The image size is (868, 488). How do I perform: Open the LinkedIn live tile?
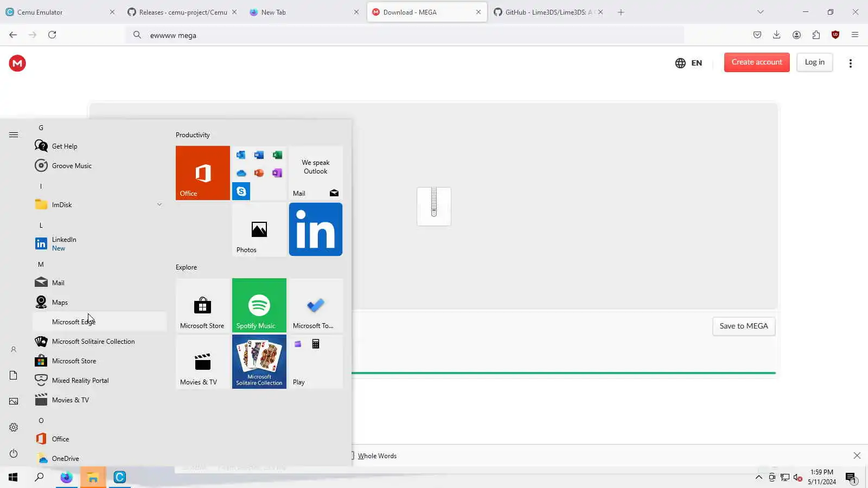(x=316, y=229)
